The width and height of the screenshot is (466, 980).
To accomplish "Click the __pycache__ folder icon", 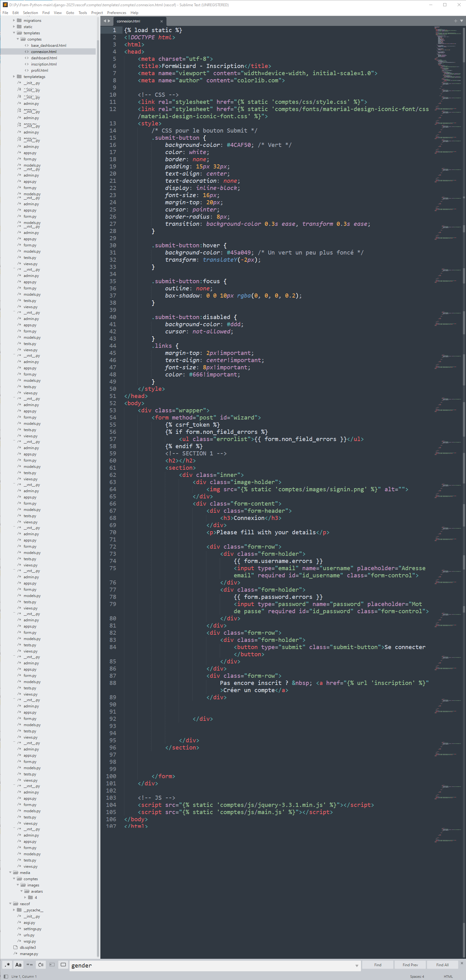I will [19, 910].
